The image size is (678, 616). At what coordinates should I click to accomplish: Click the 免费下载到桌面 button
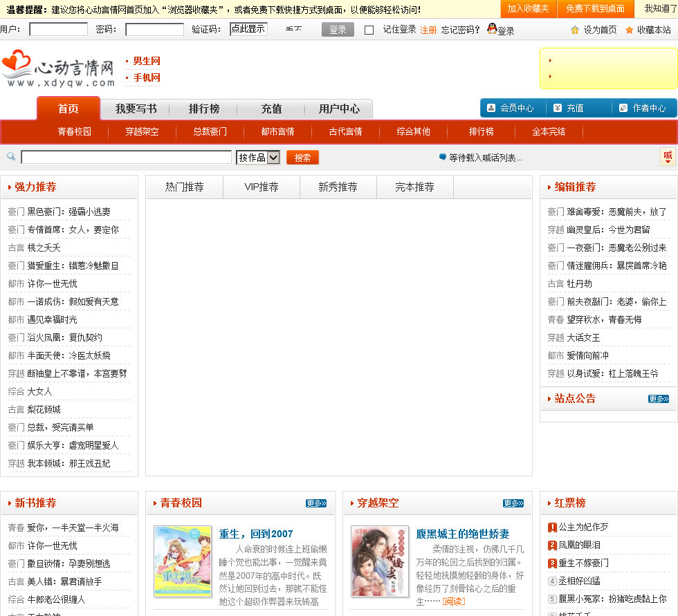[596, 8]
